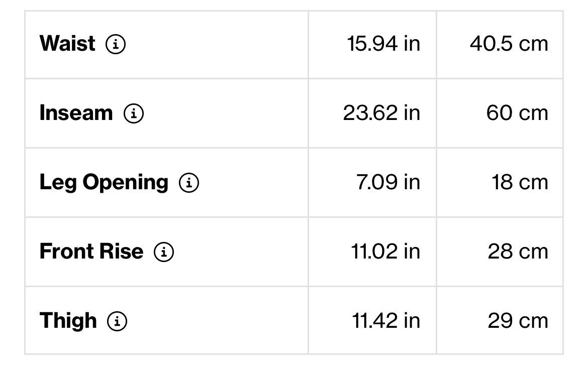Select the 23.62 in inseam value
The image size is (588, 380).
(381, 113)
